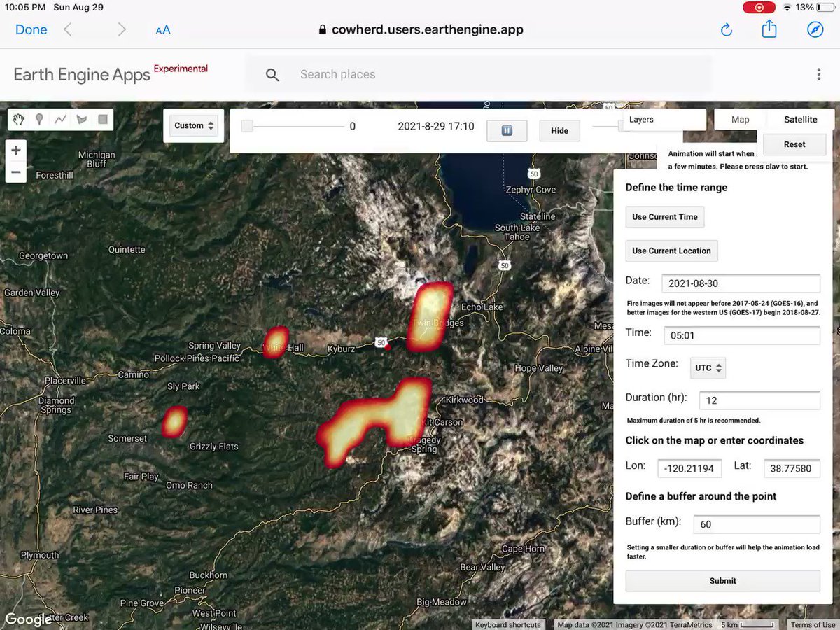
Task: Select the add marker tool
Action: click(39, 120)
